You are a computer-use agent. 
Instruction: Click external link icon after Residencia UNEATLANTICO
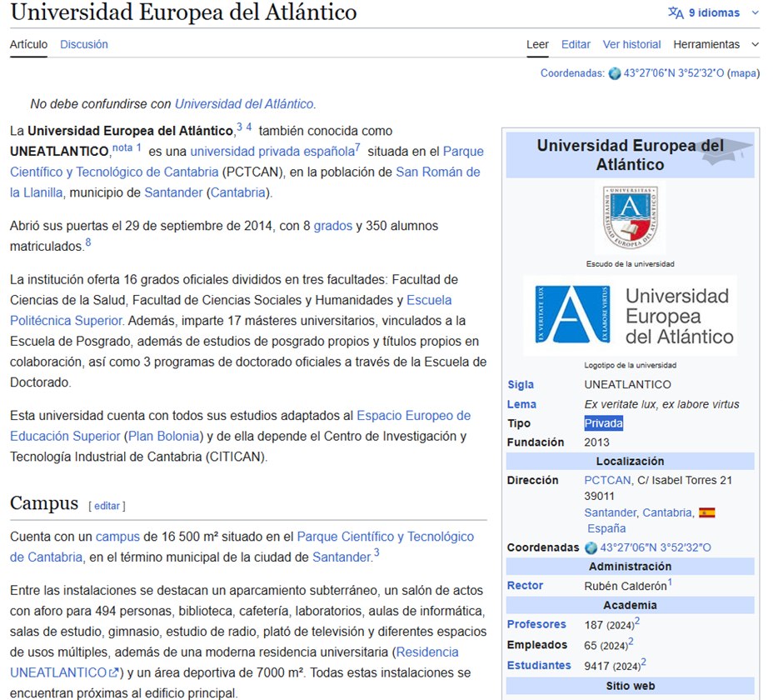pos(114,672)
